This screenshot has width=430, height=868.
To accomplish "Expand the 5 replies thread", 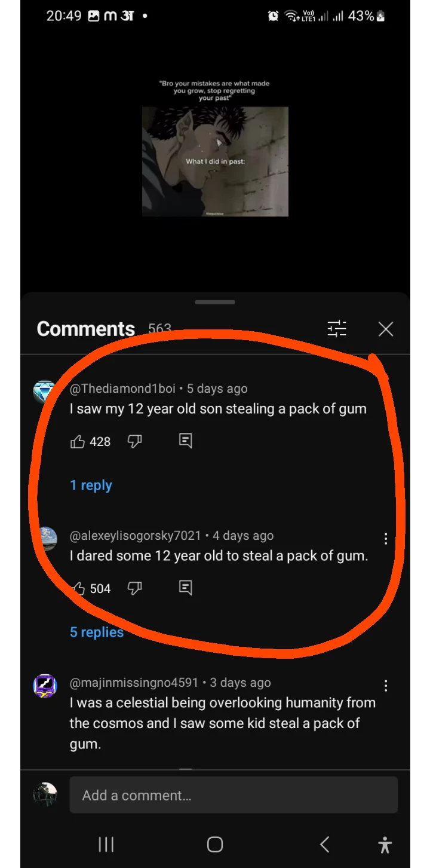I will [97, 632].
